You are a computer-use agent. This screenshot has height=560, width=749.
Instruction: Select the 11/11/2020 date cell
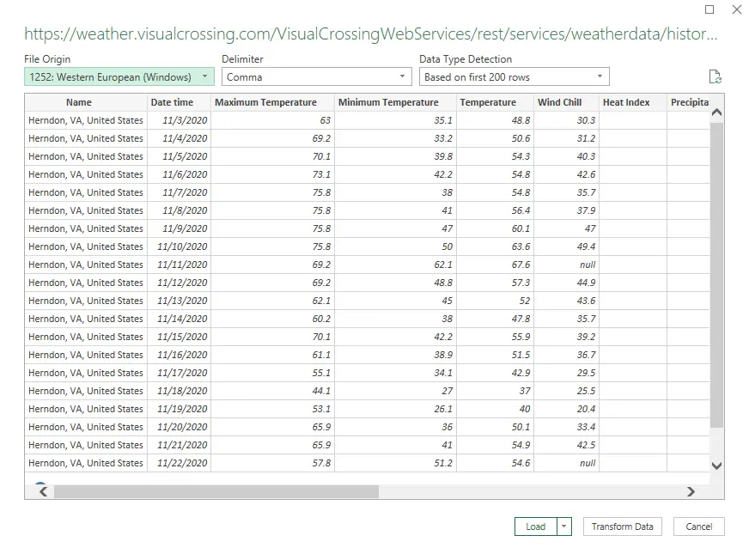coord(182,265)
